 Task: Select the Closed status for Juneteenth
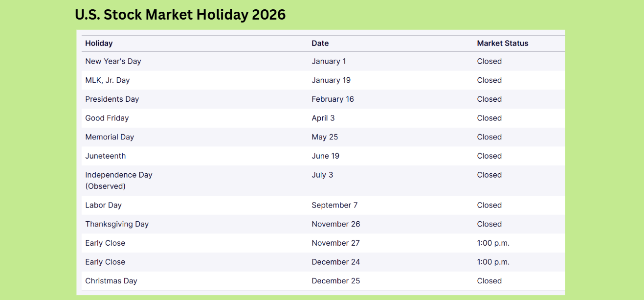point(489,156)
